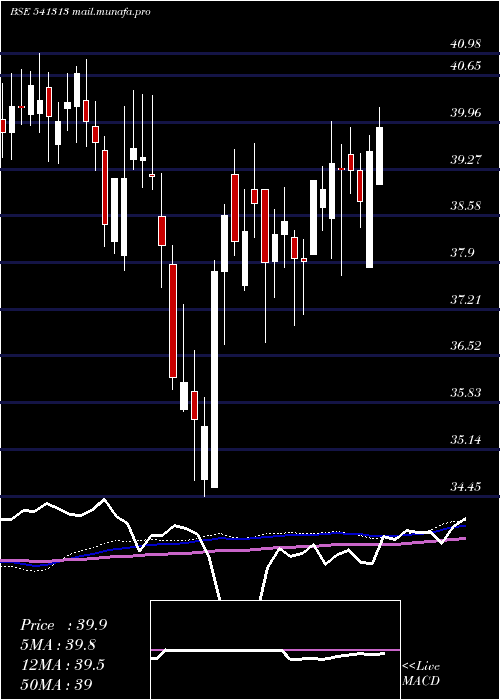This screenshot has height=700, width=500.
Task: Select the 5MA 39.8 readout
Action: tap(58, 645)
